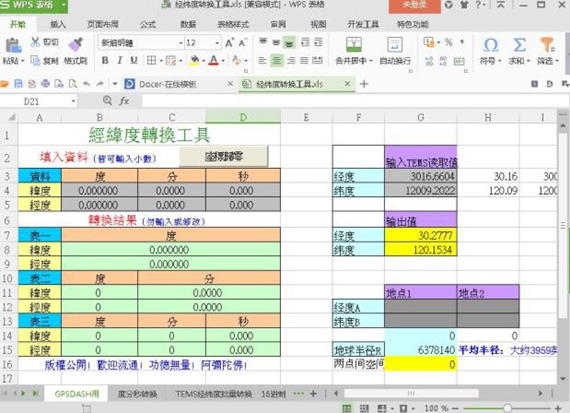
Task: Open the font size dropdown
Action: coord(217,43)
